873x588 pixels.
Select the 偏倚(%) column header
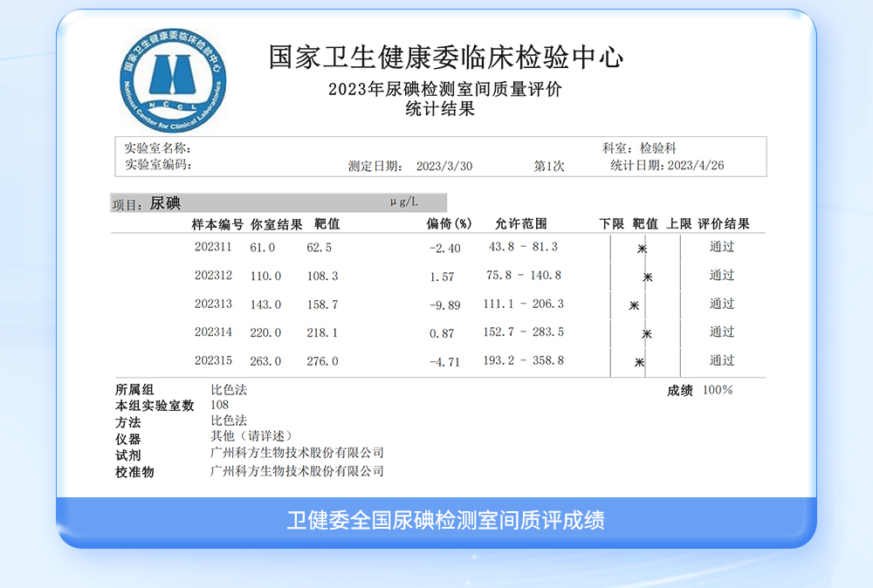pos(449,224)
